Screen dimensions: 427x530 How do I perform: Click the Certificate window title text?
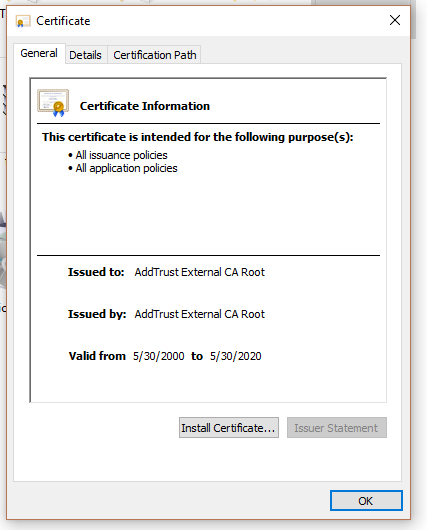tap(63, 21)
